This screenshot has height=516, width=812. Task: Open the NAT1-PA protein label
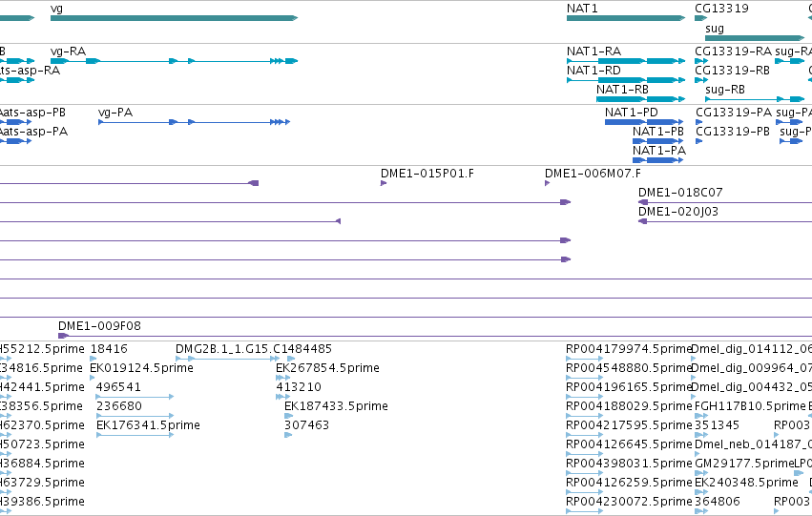coord(658,151)
